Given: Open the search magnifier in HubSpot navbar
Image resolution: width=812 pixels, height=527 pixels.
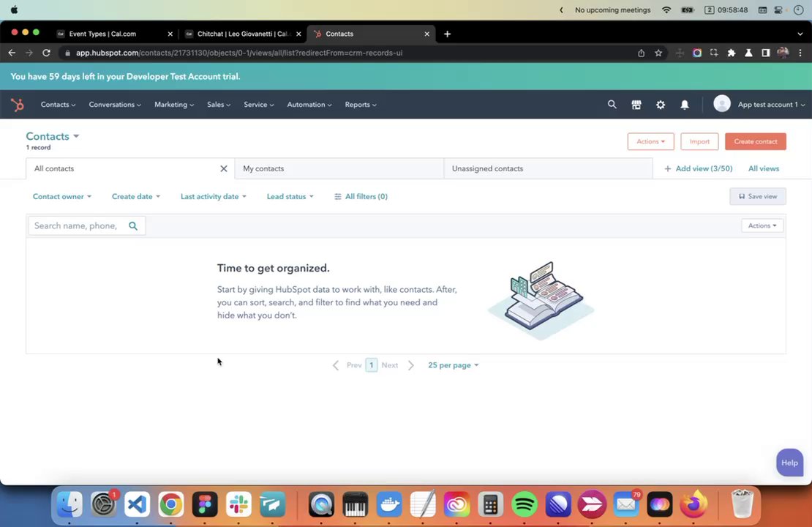Looking at the screenshot, I should click(612, 105).
